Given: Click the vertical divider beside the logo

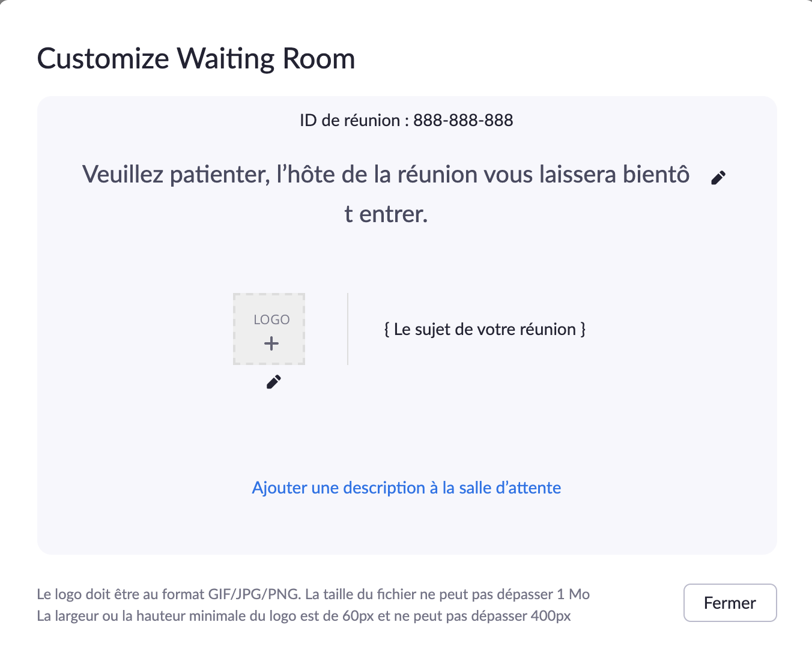Looking at the screenshot, I should pyautogui.click(x=348, y=329).
